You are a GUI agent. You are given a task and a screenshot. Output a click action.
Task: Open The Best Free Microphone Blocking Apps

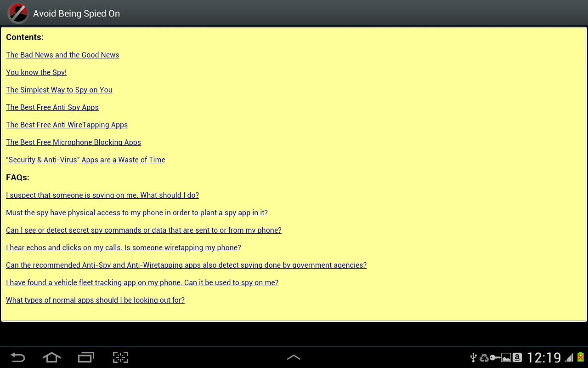tap(73, 142)
